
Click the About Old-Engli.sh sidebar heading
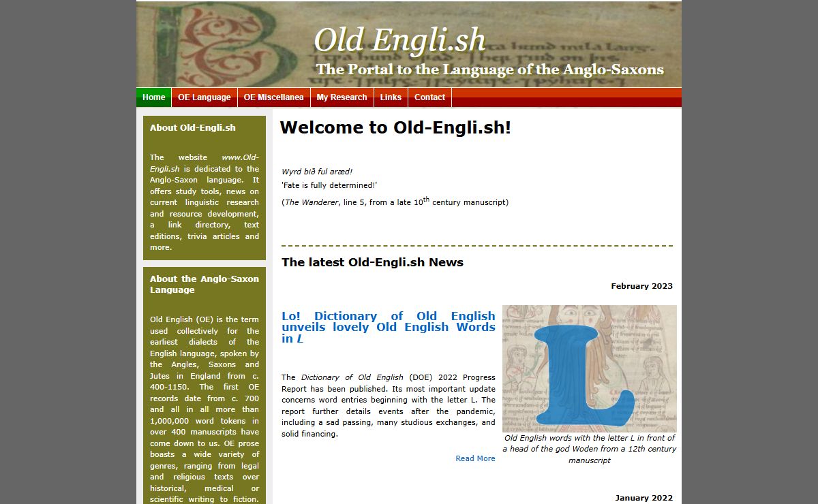pos(193,127)
